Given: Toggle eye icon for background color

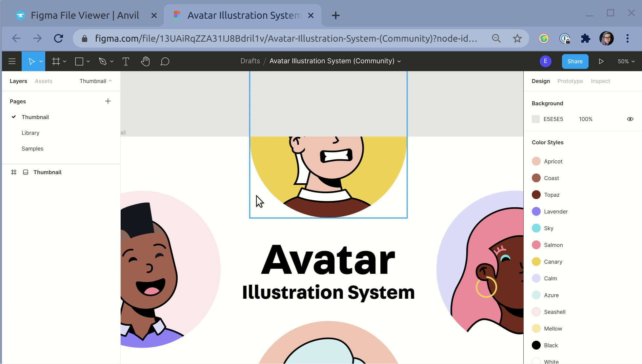Looking at the screenshot, I should (630, 119).
